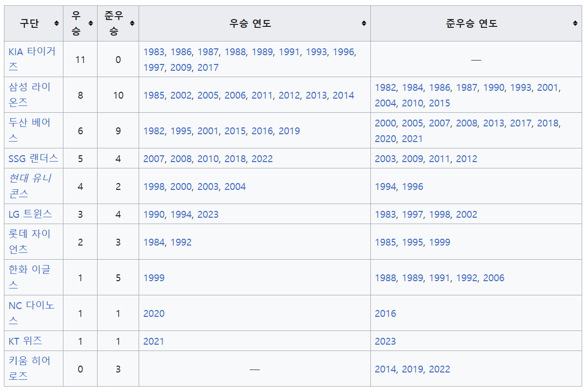Click 2023 in LG's 우승 연도 list
Image resolution: width=588 pixels, height=392 pixels.
tap(208, 214)
